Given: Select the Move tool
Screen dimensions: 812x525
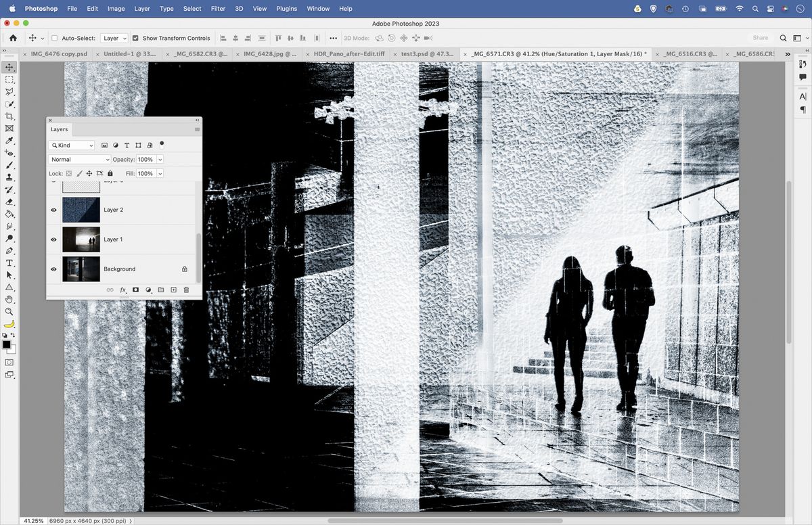Looking at the screenshot, I should [x=9, y=67].
